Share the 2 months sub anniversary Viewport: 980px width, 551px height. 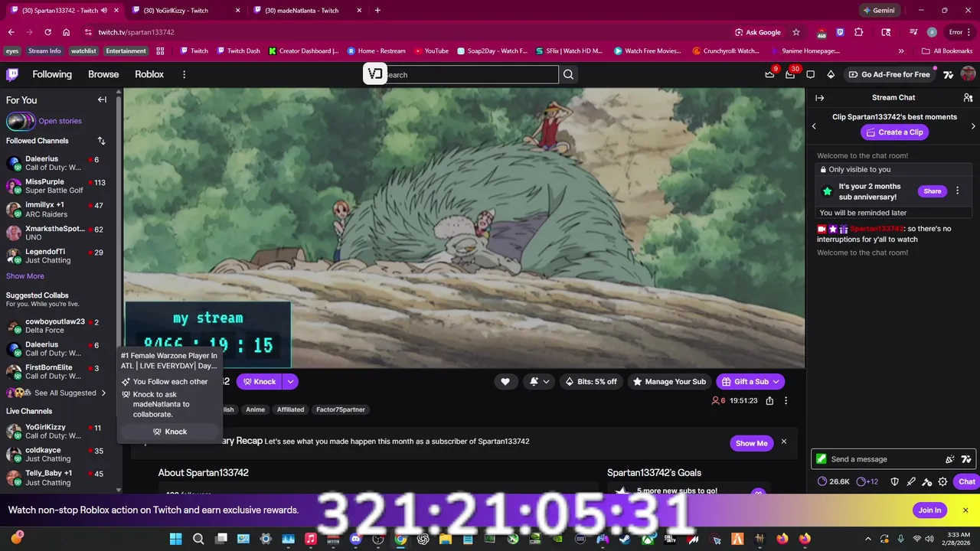point(932,191)
